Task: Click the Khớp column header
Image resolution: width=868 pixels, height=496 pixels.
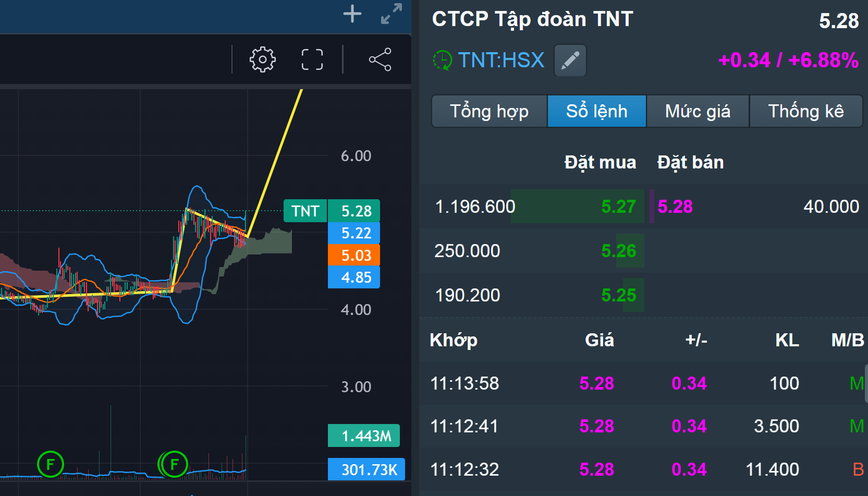Action: [x=454, y=340]
